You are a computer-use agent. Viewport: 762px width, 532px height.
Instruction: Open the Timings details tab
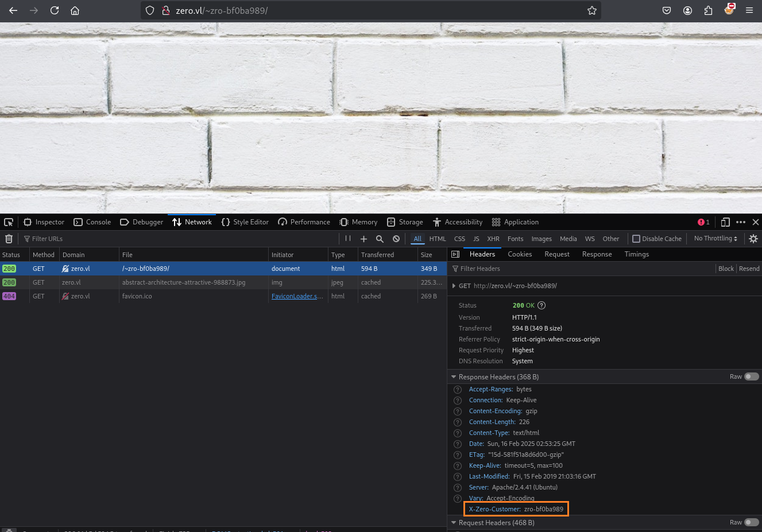point(637,254)
